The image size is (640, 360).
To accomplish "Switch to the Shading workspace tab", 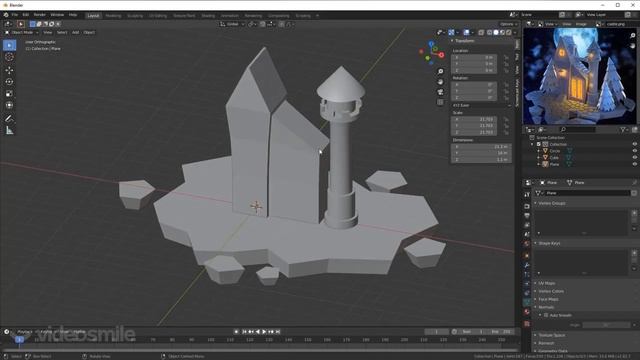I will pos(208,16).
